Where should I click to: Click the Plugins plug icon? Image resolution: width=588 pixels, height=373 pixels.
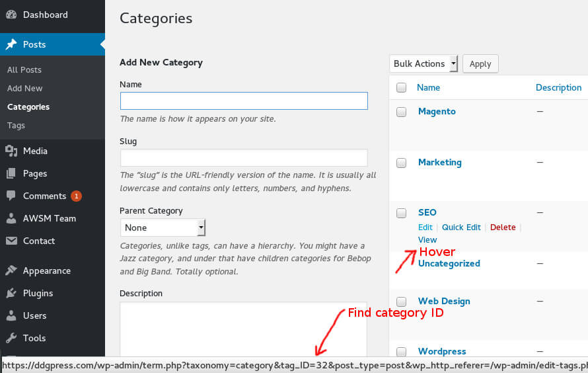[11, 293]
